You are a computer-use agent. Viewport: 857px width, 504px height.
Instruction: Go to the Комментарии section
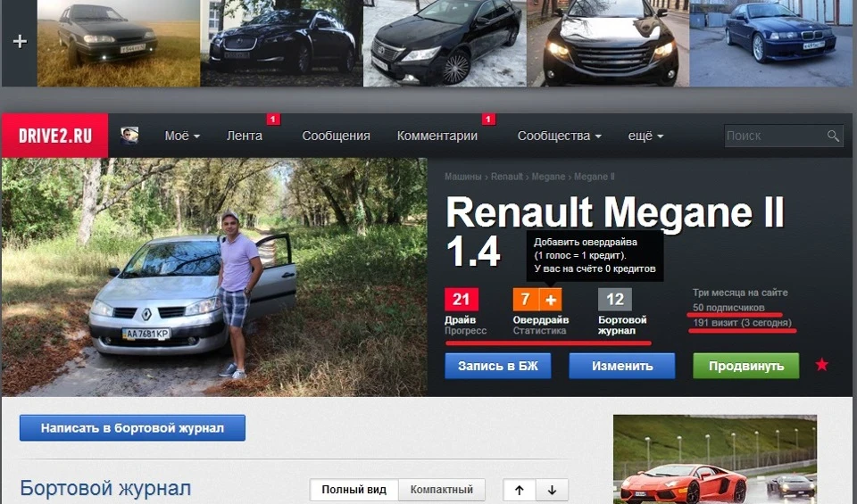click(x=437, y=136)
